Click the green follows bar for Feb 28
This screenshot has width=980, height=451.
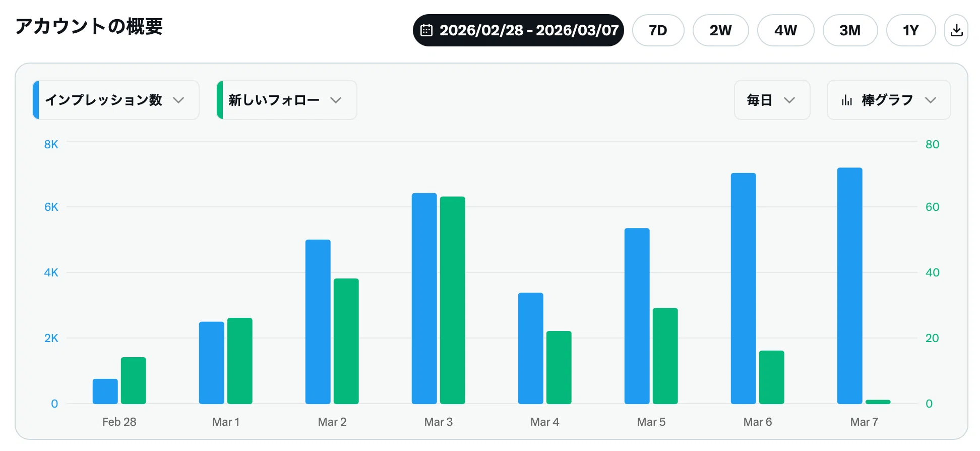coord(134,381)
